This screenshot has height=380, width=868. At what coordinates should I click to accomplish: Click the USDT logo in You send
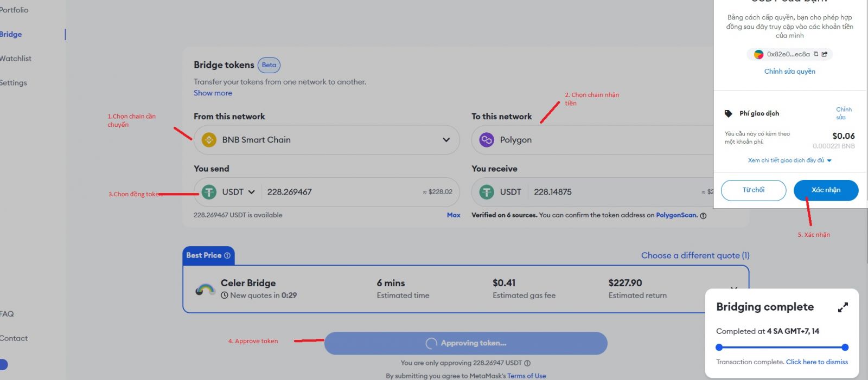(209, 192)
